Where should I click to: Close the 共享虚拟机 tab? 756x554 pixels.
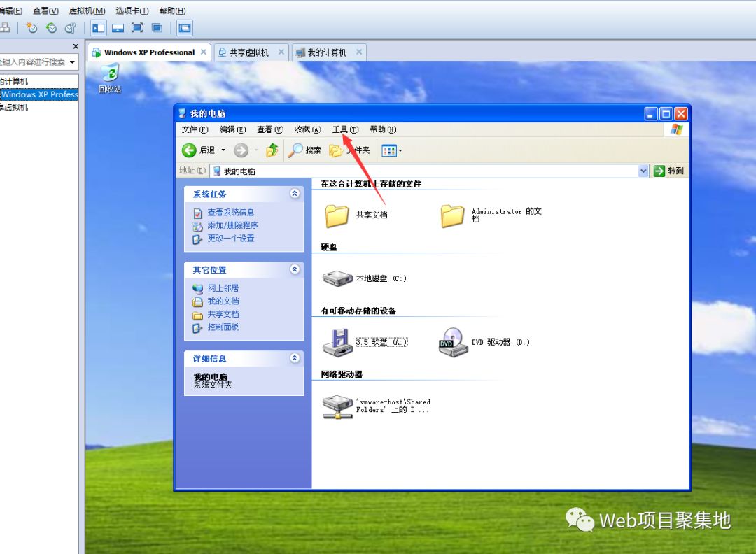281,52
